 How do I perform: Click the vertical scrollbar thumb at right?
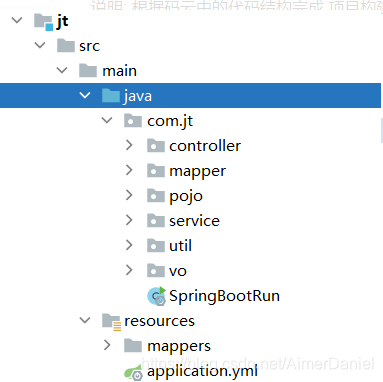pyautogui.click(x=382, y=130)
